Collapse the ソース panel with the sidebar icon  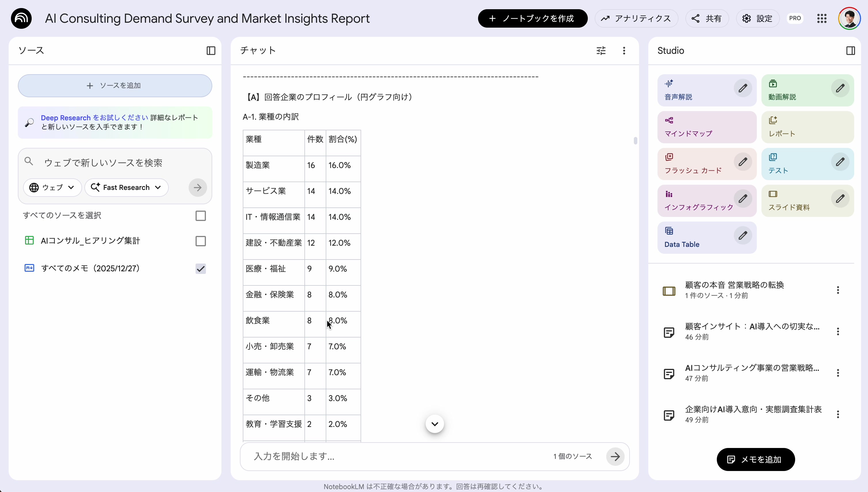211,50
